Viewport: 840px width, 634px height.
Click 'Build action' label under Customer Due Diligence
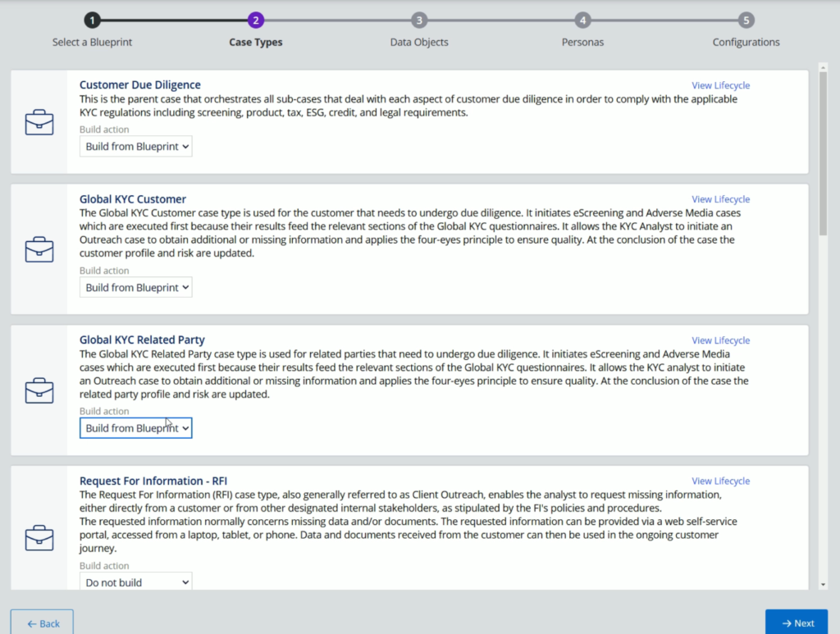(x=104, y=130)
